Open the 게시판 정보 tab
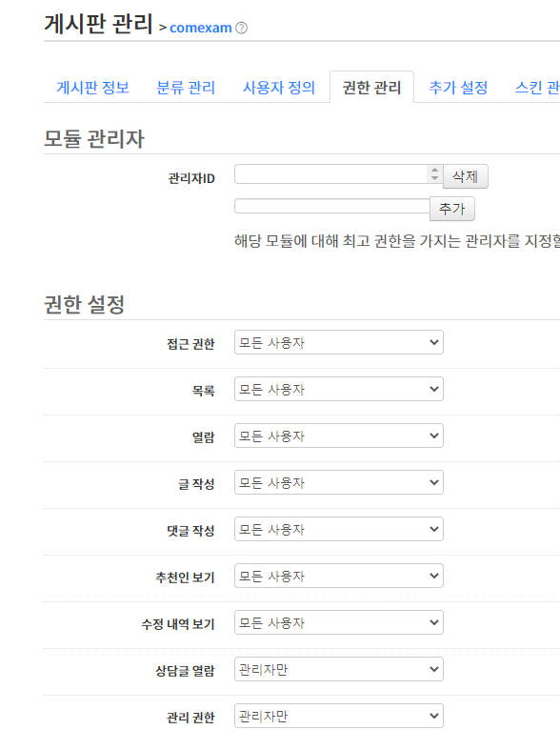This screenshot has width=560, height=750. pos(92,88)
